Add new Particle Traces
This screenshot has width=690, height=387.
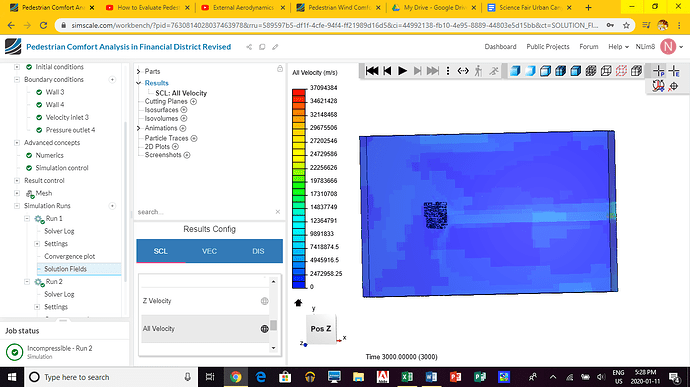pyautogui.click(x=194, y=138)
